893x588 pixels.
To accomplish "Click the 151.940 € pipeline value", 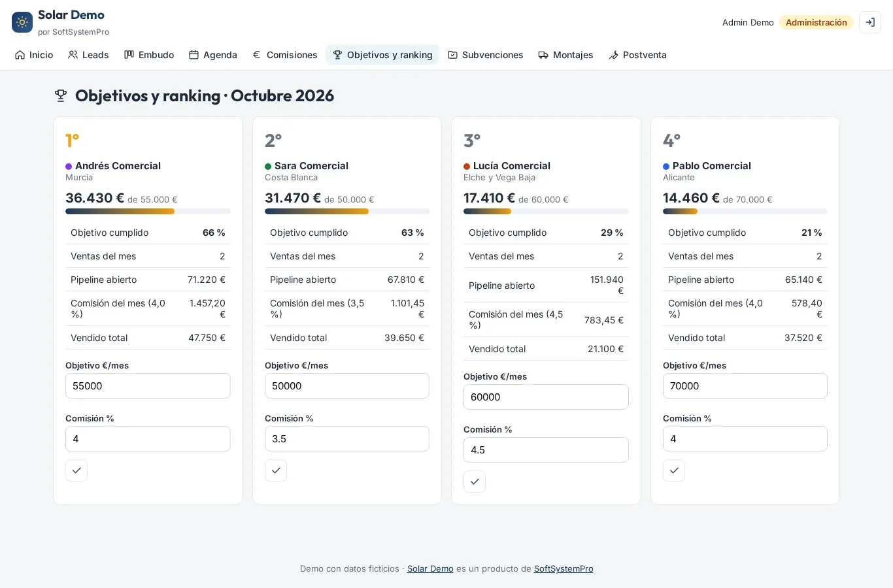I will pos(606,286).
